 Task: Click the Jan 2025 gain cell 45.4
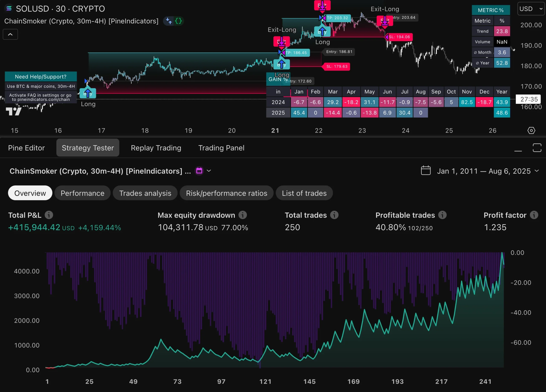[299, 113]
